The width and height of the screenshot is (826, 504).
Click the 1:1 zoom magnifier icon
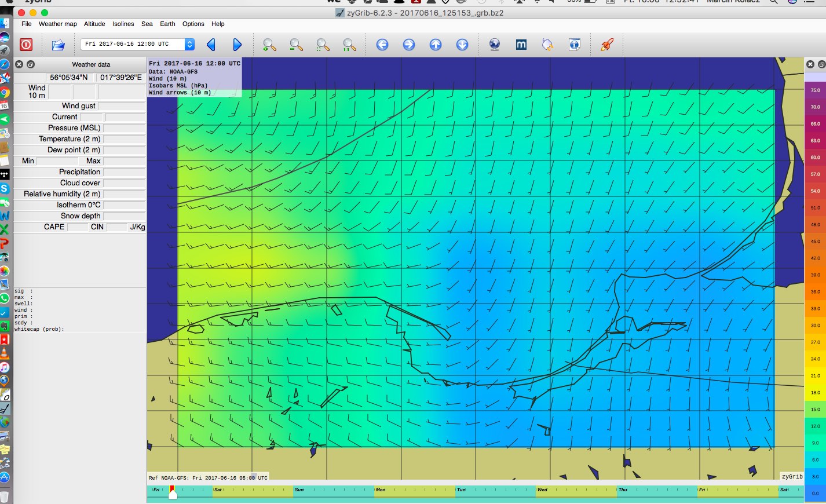[x=349, y=45]
